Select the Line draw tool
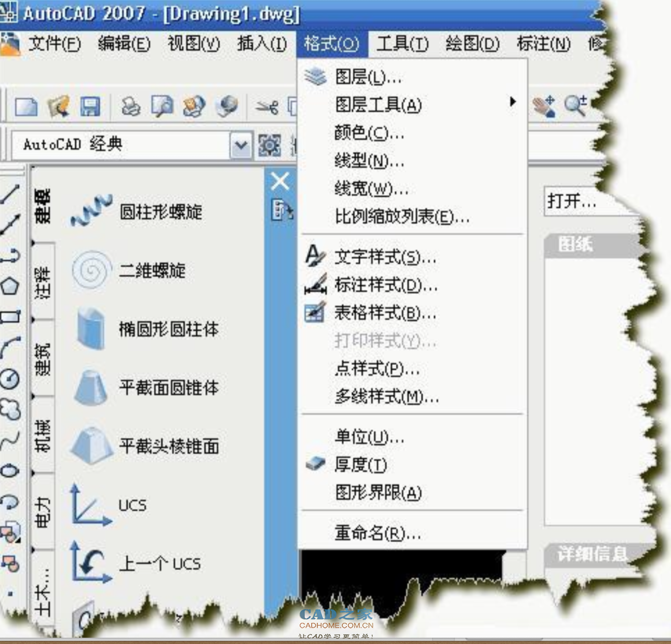This screenshot has width=671, height=644. (x=10, y=194)
